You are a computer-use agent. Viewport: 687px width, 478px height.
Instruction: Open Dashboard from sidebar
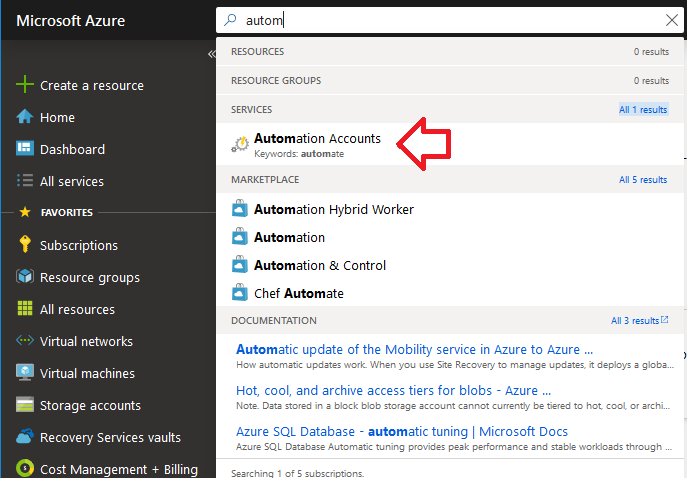[73, 149]
